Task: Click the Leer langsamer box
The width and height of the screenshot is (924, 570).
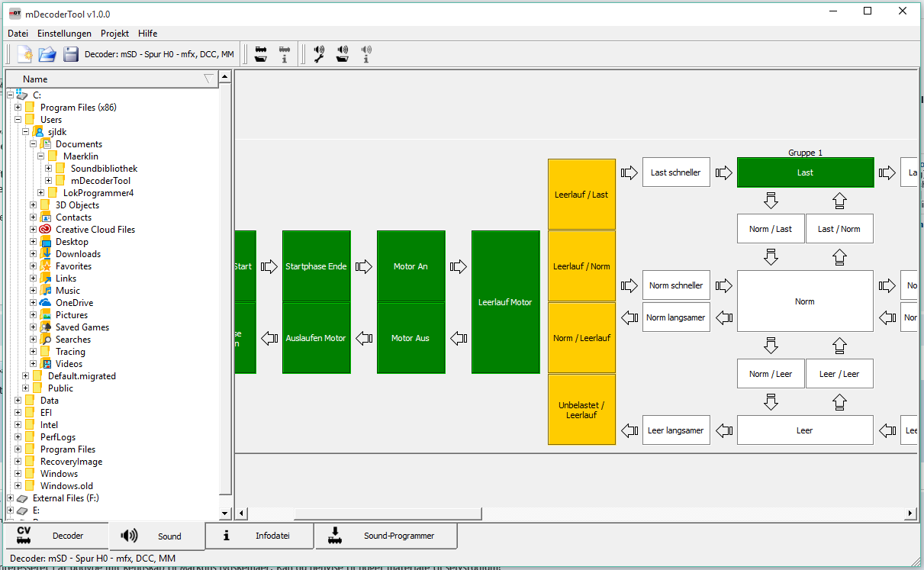Action: pos(676,430)
